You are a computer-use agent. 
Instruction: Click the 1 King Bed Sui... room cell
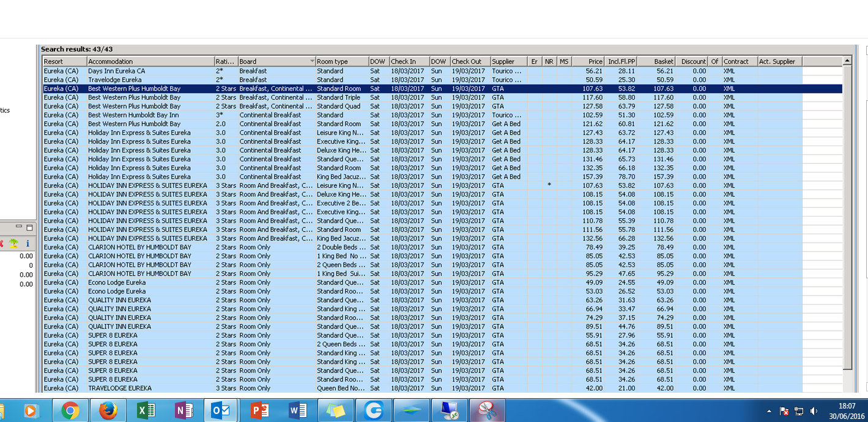pyautogui.click(x=341, y=273)
